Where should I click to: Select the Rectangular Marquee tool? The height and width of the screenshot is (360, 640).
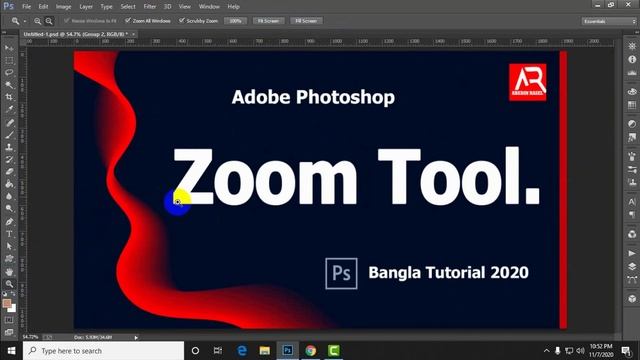click(9, 60)
